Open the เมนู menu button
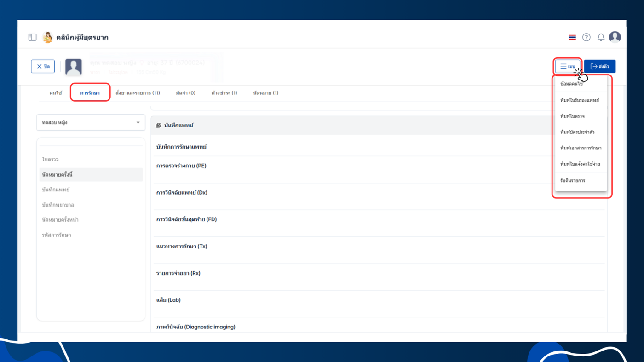Viewport: 644px width, 362px height. pyautogui.click(x=568, y=67)
